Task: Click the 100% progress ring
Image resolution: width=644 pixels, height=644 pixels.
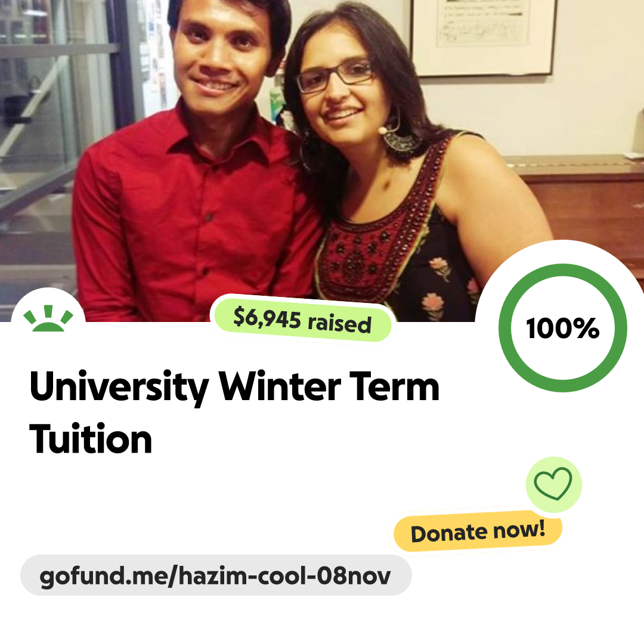Action: [563, 328]
